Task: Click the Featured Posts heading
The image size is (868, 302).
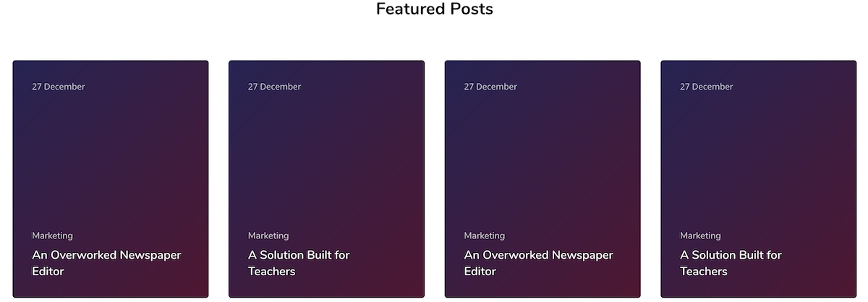Action: coord(434,9)
